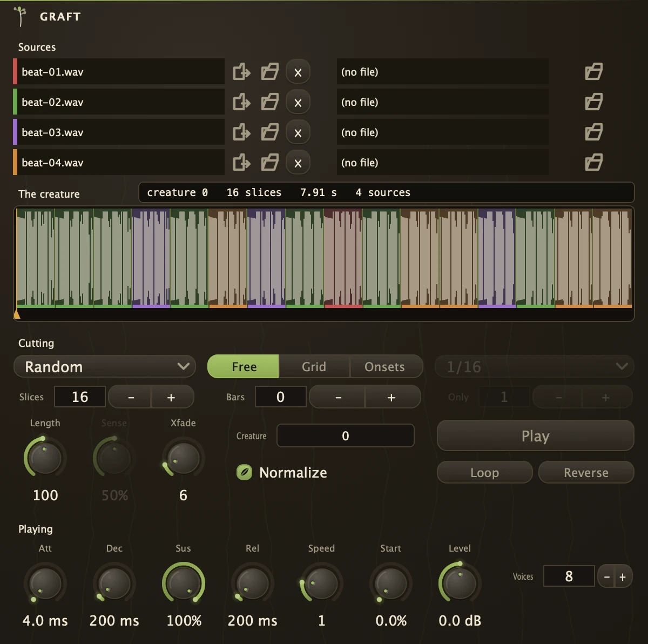Load file into second (no file) slot
Image resolution: width=648 pixels, height=644 pixels.
point(593,102)
